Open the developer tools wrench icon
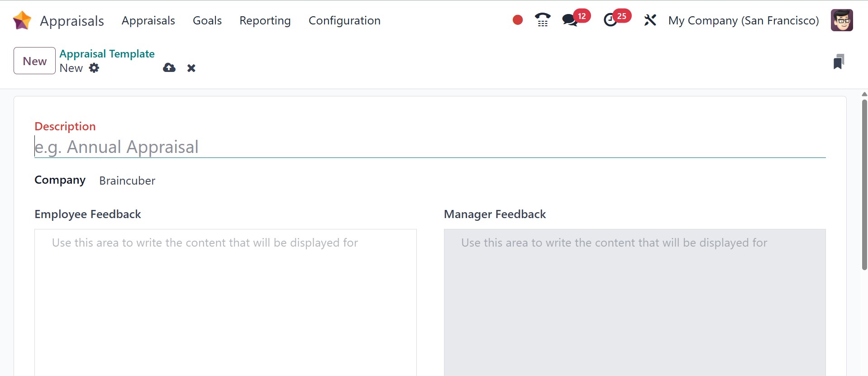 (650, 20)
